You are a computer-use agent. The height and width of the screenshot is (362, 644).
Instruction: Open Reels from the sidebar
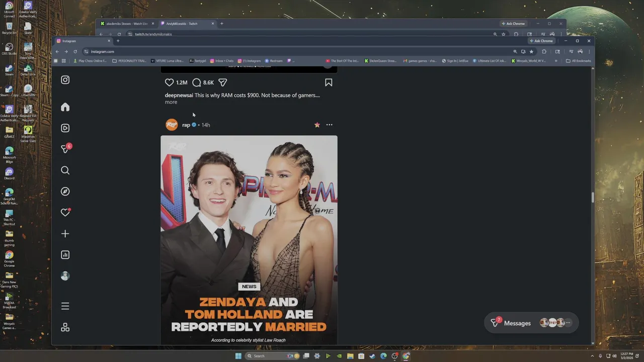coord(65,128)
